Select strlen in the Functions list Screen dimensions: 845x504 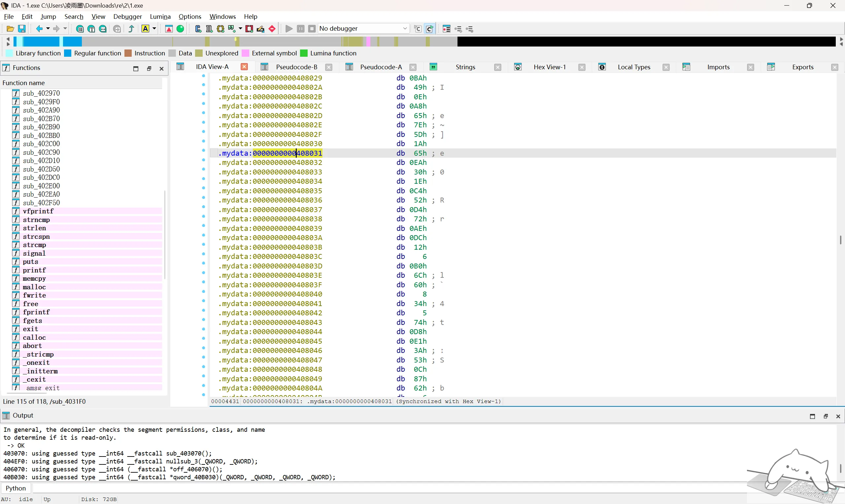tap(34, 228)
